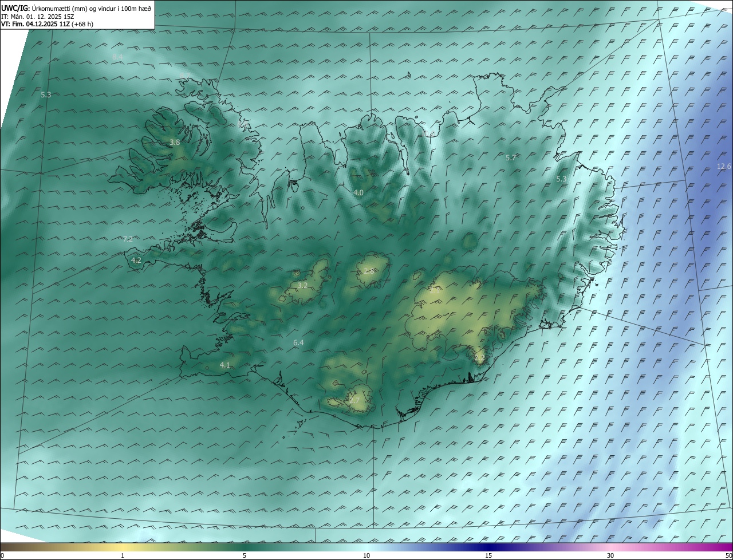Screen dimensions: 733x560
Task: Click the 4.2 value on the Snæfellsnes tip
Action: point(136,260)
